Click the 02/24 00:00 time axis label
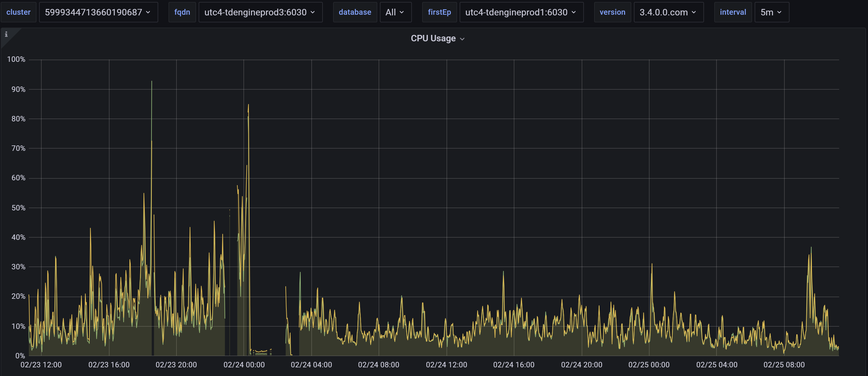This screenshot has width=868, height=376. click(x=244, y=364)
